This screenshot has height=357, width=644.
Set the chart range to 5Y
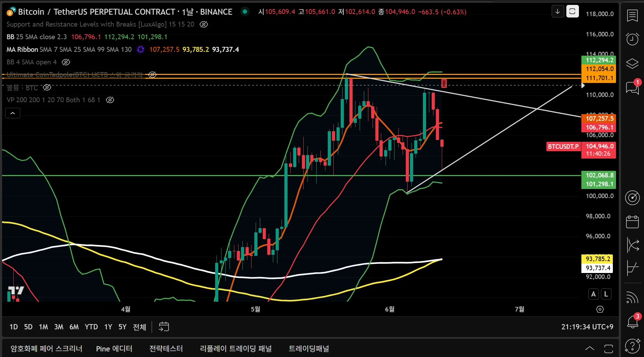[122, 327]
